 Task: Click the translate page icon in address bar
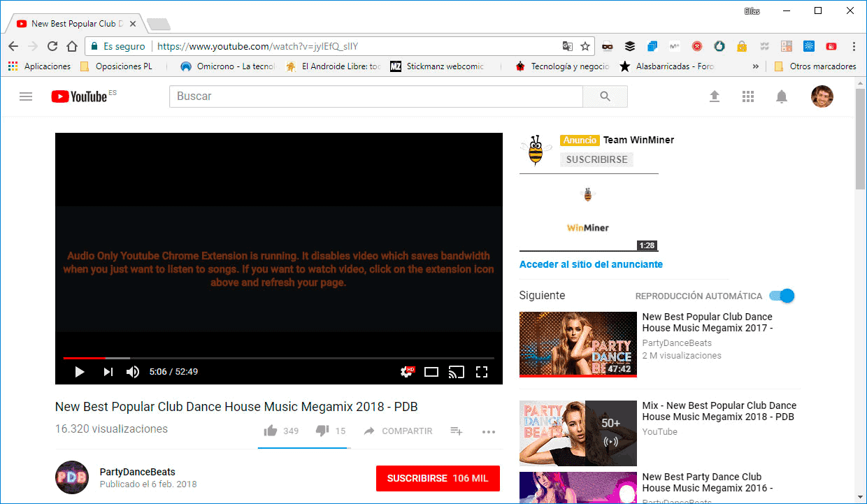(x=568, y=46)
